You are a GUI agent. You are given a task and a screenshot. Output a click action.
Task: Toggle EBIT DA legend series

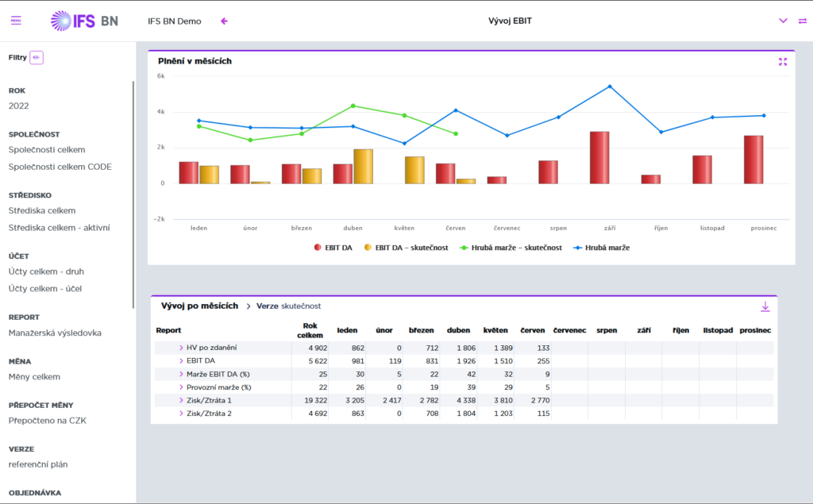tap(333, 248)
